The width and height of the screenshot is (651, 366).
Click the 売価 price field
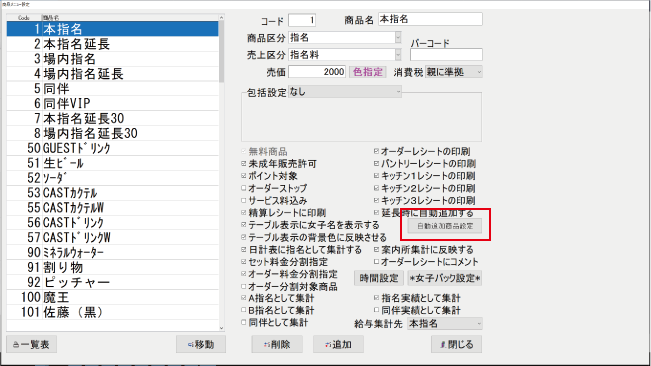click(317, 72)
